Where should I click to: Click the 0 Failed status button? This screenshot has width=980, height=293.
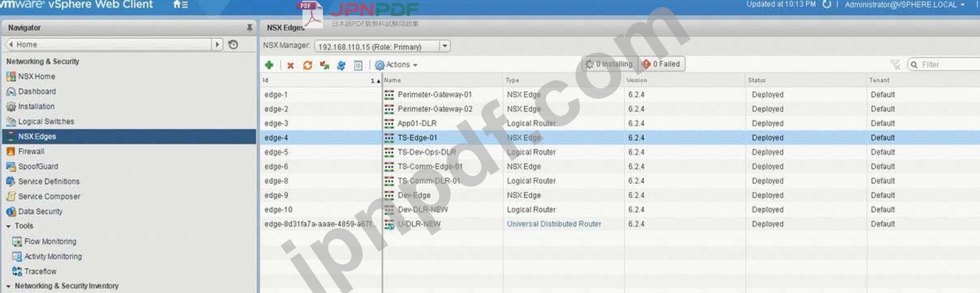point(661,64)
